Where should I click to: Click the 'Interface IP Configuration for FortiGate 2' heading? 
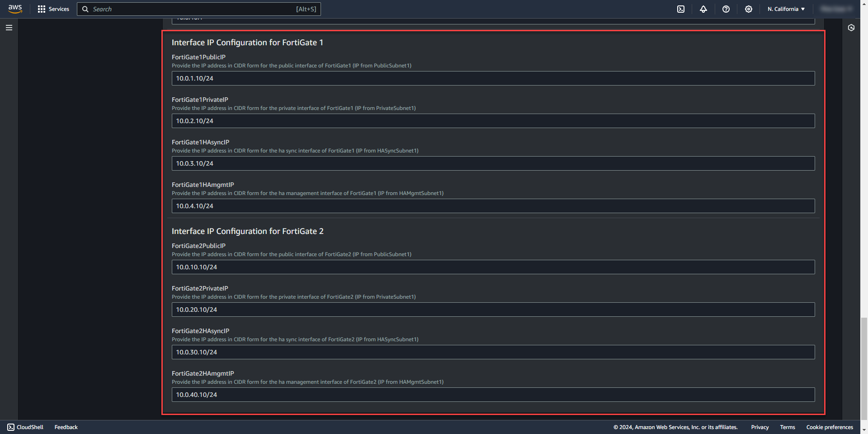coord(248,231)
